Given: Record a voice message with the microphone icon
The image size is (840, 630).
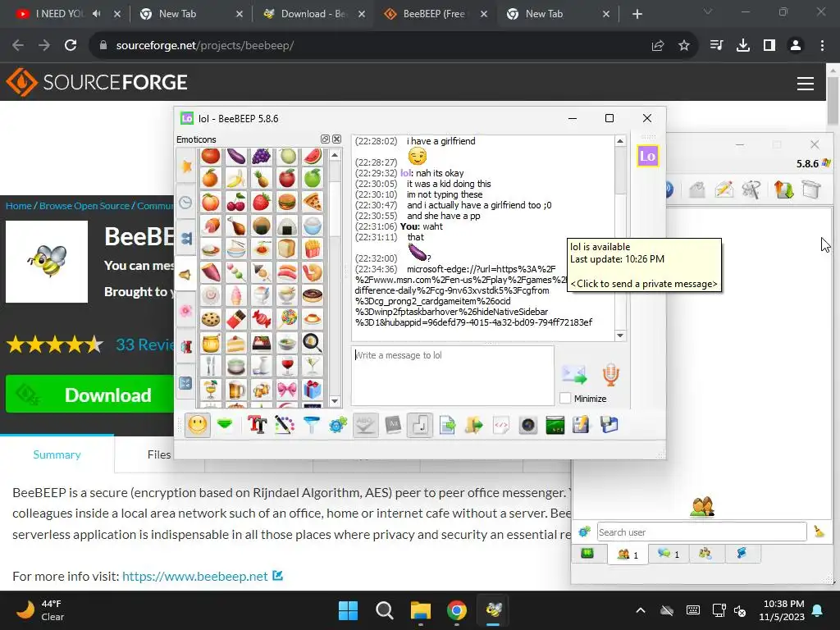Looking at the screenshot, I should (x=610, y=374).
